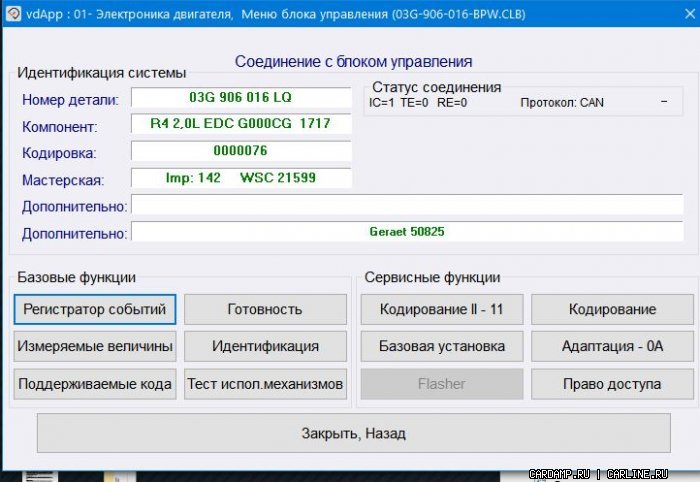Open Базовая установка
This screenshot has width=700, height=482.
pyautogui.click(x=442, y=346)
